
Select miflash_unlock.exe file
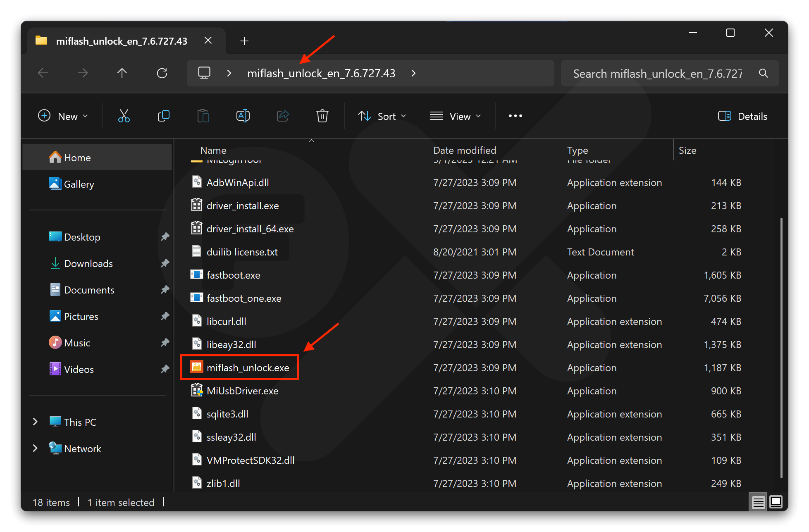point(247,367)
